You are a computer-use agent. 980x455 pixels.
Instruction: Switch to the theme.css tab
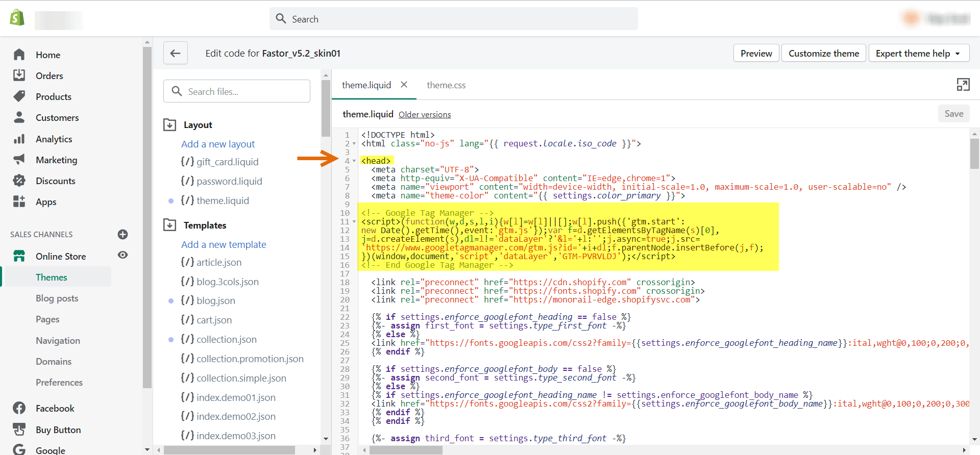(x=446, y=85)
